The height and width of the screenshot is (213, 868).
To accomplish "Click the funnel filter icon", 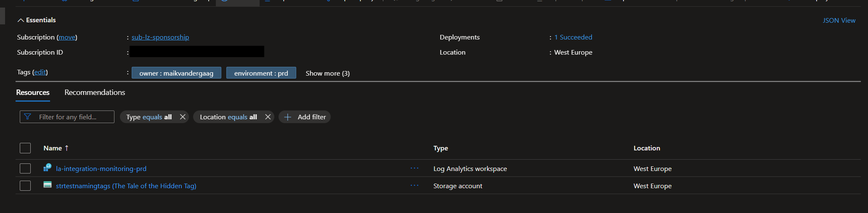I will [28, 117].
